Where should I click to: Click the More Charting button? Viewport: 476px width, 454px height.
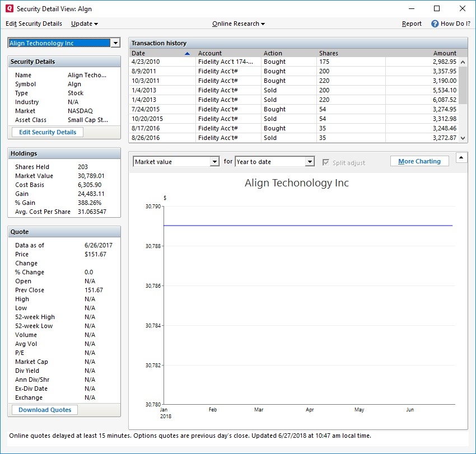point(419,161)
